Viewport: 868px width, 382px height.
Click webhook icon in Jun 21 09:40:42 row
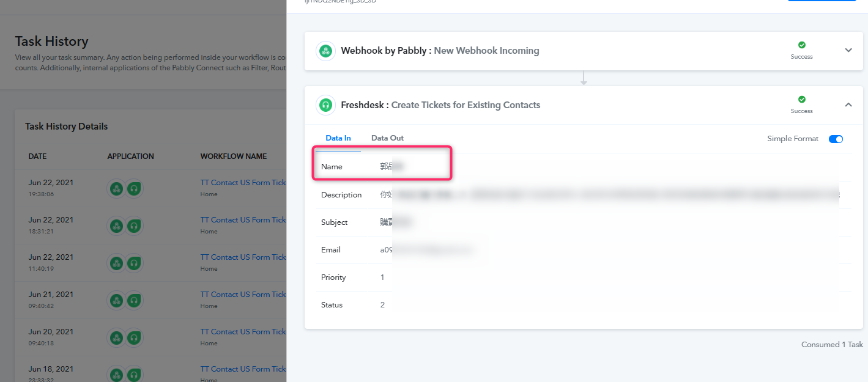116,301
